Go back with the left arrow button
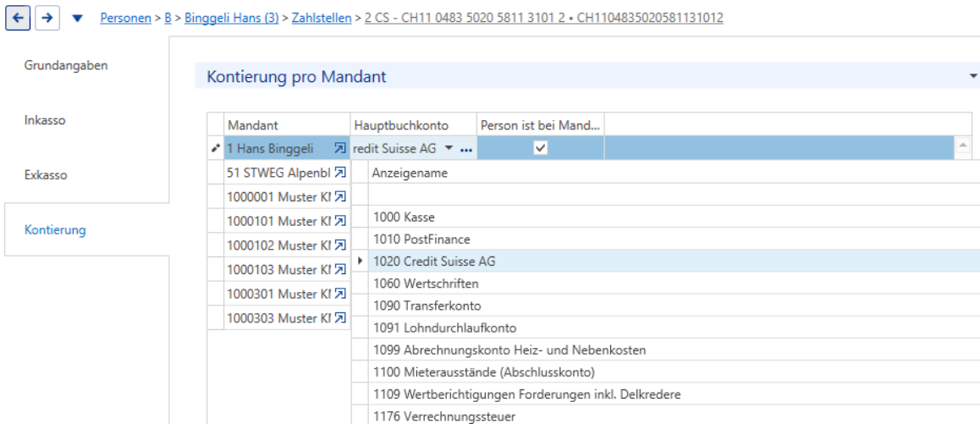 click(x=18, y=18)
